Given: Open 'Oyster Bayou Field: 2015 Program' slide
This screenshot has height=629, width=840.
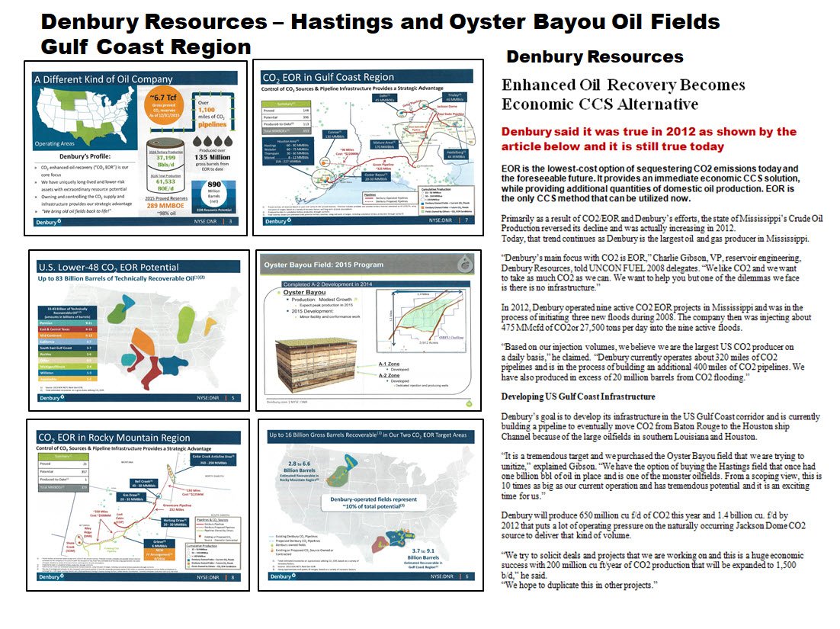Looking at the screenshot, I should tap(369, 331).
